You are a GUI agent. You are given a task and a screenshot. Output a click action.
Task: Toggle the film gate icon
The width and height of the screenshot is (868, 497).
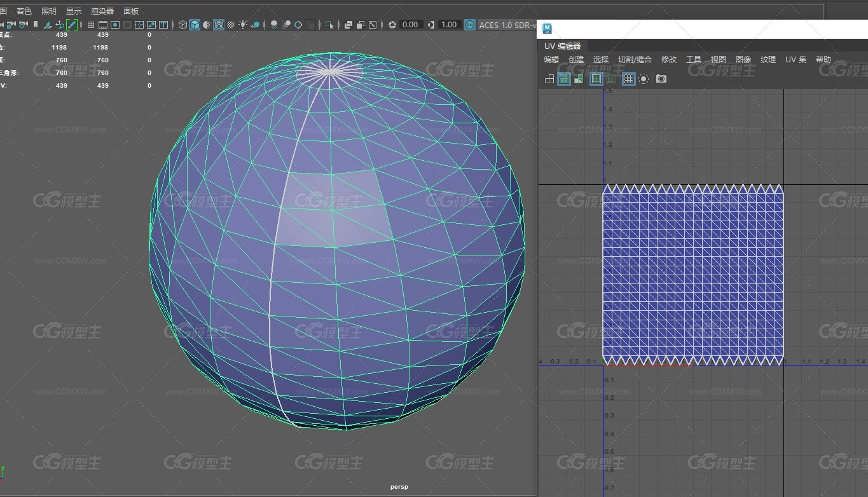[x=103, y=25]
